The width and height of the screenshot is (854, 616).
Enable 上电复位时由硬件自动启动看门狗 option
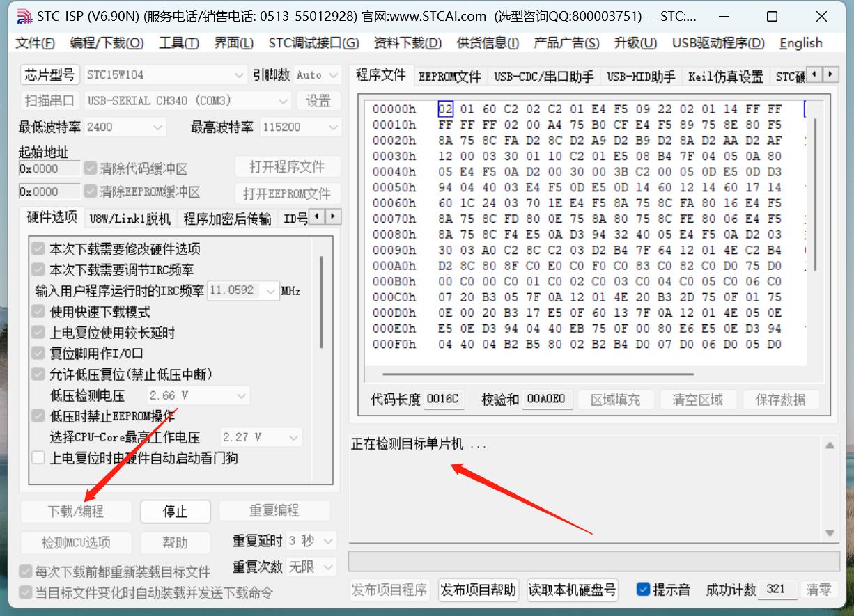coord(38,458)
